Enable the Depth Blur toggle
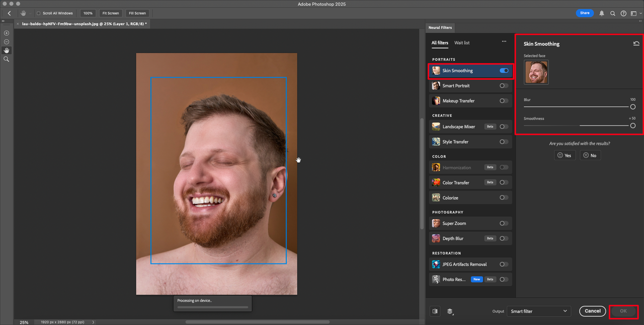 [x=504, y=238]
